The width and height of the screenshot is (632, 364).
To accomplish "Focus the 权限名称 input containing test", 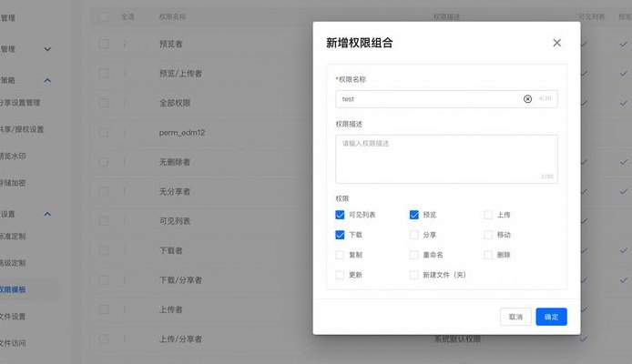I will point(446,99).
